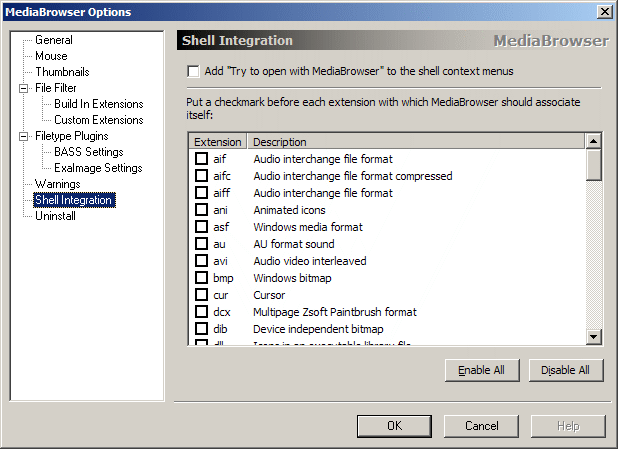Toggle the bmp Windows bitmap checkbox
This screenshot has height=449, width=618.
pyautogui.click(x=201, y=278)
